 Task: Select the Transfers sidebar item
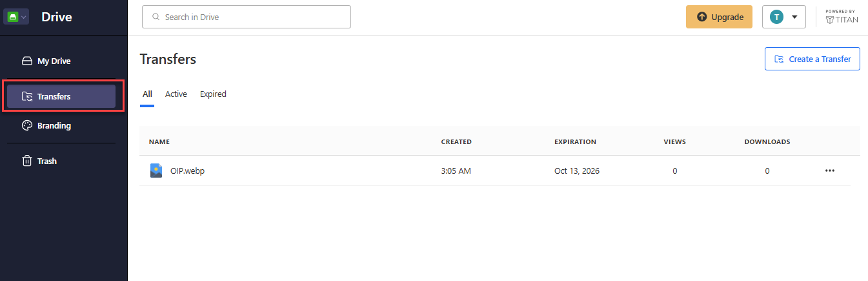pos(61,96)
